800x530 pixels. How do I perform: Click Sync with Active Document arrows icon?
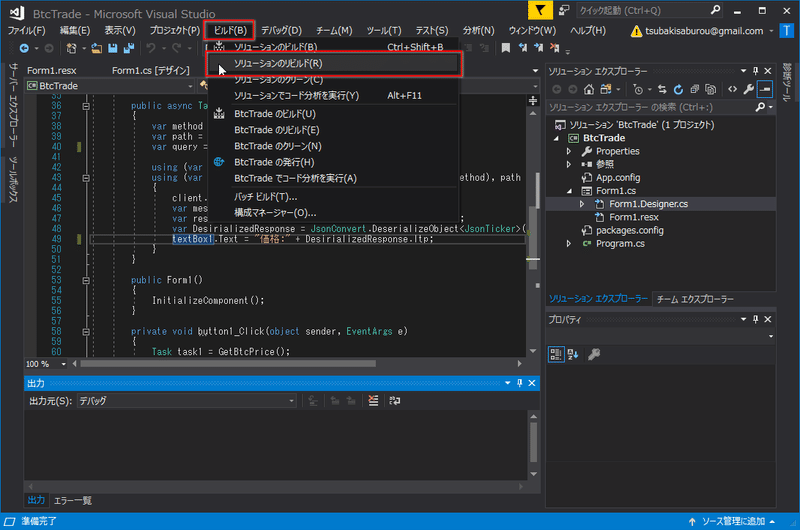(x=662, y=89)
